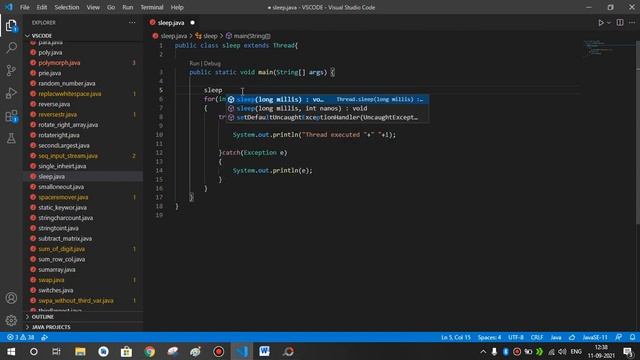The height and width of the screenshot is (360, 640).
Task: Click the Java language status icon in status bar
Action: pyautogui.click(x=572, y=338)
